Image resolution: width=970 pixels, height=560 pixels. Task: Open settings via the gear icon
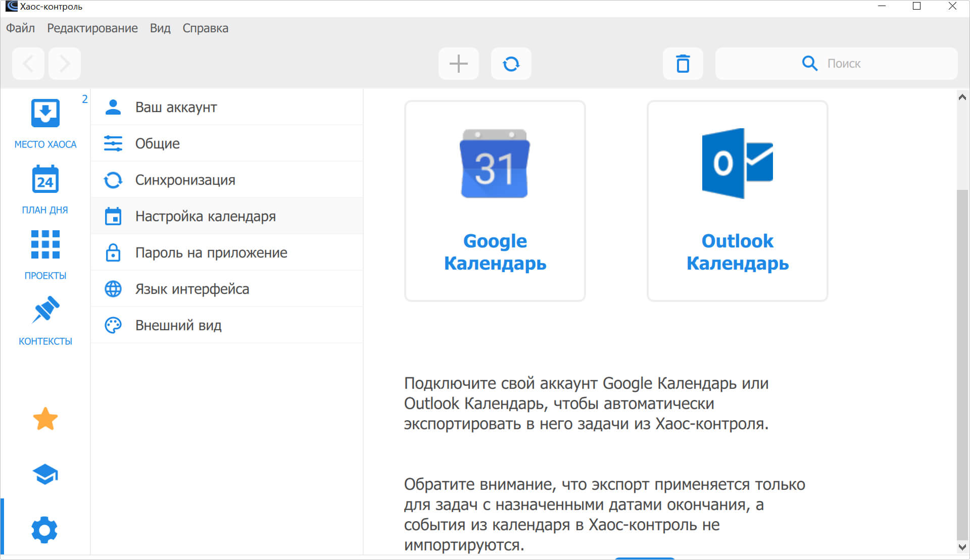(44, 530)
